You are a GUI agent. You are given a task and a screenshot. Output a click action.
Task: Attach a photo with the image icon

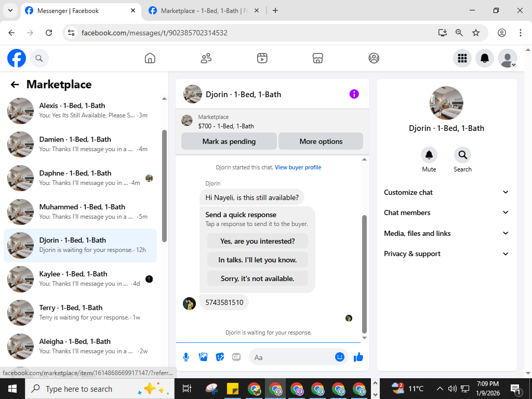click(x=203, y=357)
